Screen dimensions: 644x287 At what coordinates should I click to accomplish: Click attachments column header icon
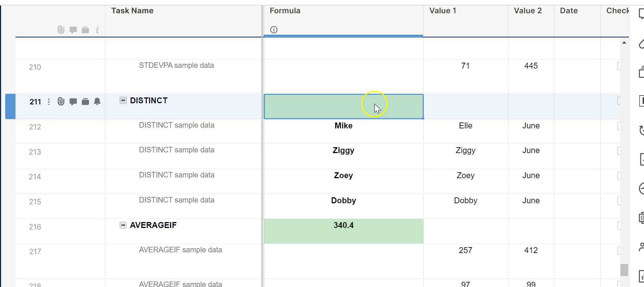[61, 30]
